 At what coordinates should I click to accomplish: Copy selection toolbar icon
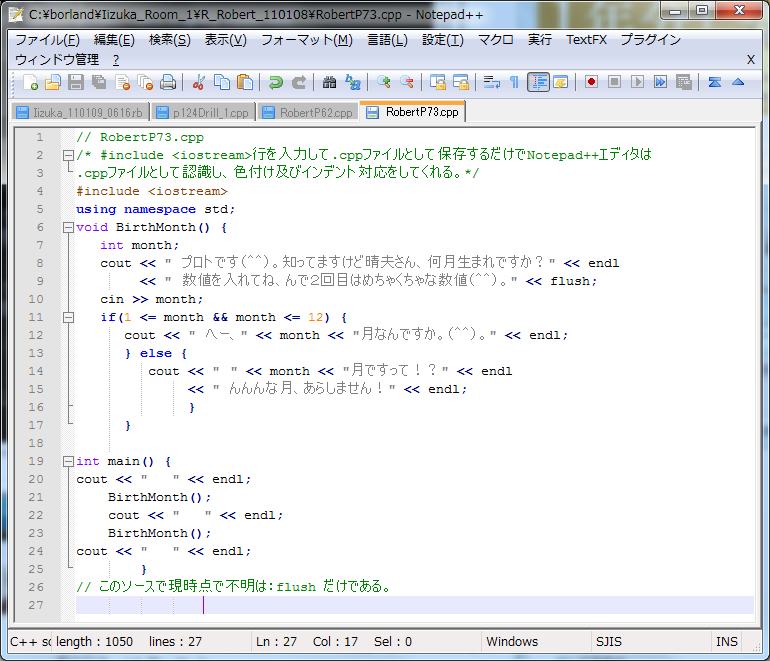point(221,82)
